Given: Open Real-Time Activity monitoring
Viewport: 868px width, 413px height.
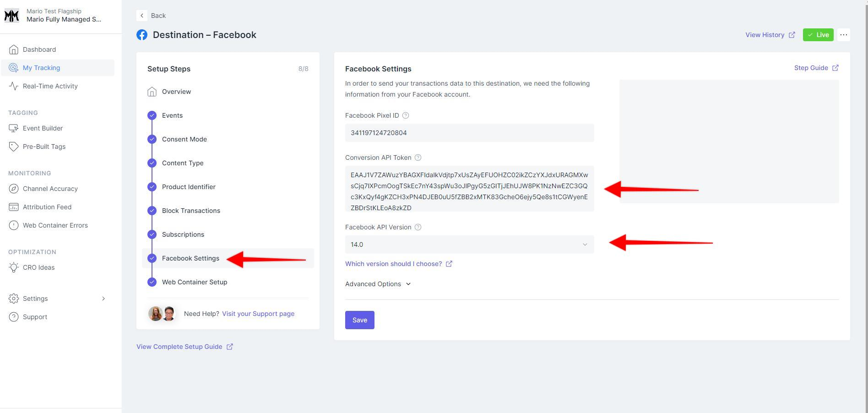Looking at the screenshot, I should click(50, 86).
